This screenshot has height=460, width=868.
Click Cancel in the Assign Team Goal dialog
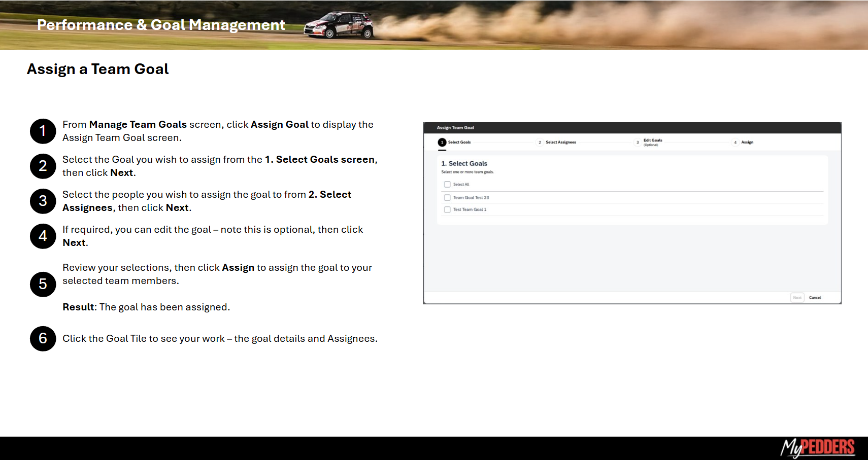coord(815,298)
